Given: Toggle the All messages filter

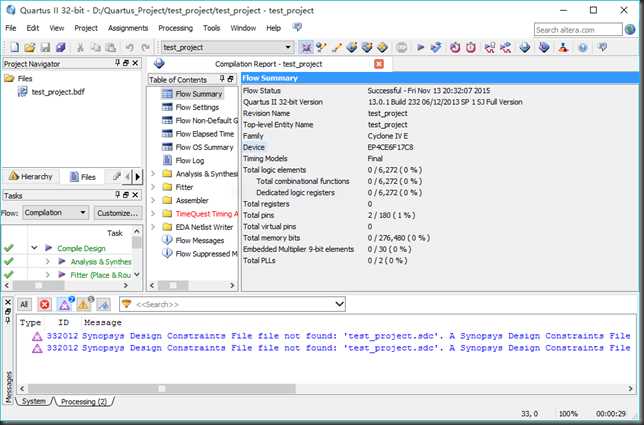Looking at the screenshot, I should [x=24, y=304].
